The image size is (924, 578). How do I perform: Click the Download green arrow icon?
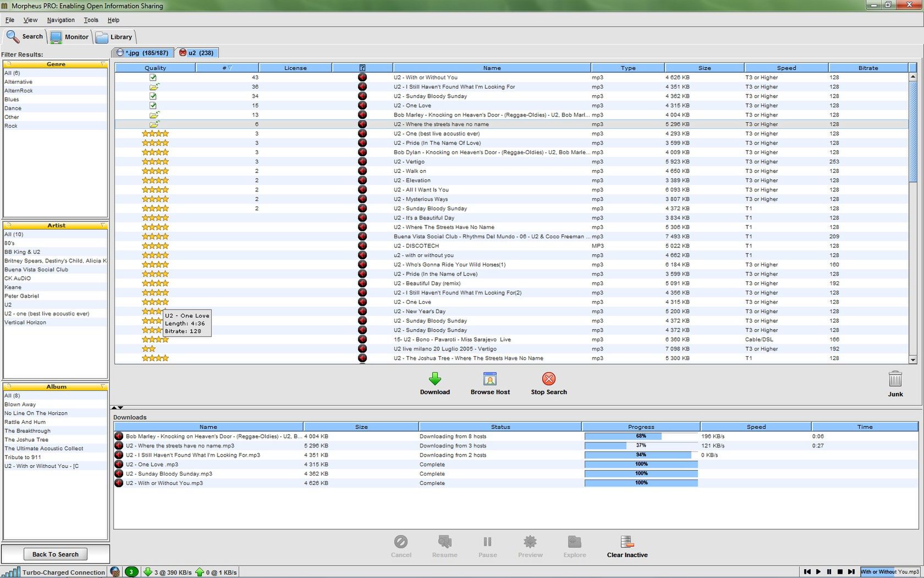point(435,379)
